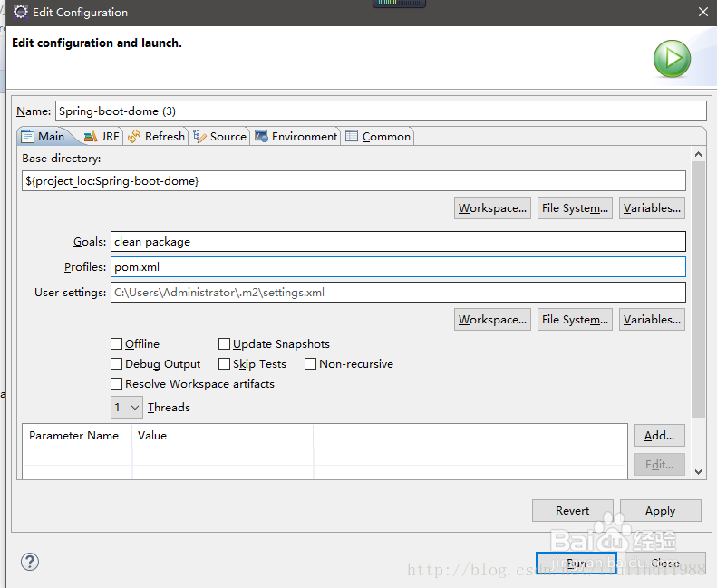This screenshot has height=588, width=717.
Task: Switch to the Environment tab
Action: pos(296,136)
